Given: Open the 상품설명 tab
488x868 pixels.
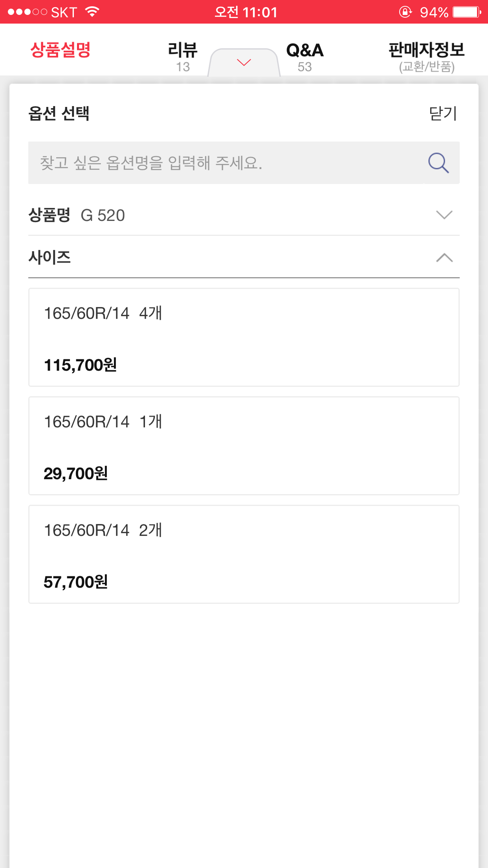Looking at the screenshot, I should [61, 50].
